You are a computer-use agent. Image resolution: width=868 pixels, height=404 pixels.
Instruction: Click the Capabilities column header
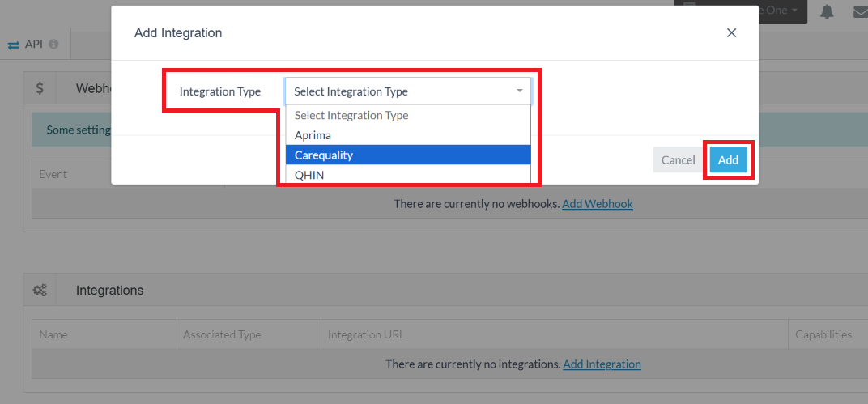tap(823, 334)
